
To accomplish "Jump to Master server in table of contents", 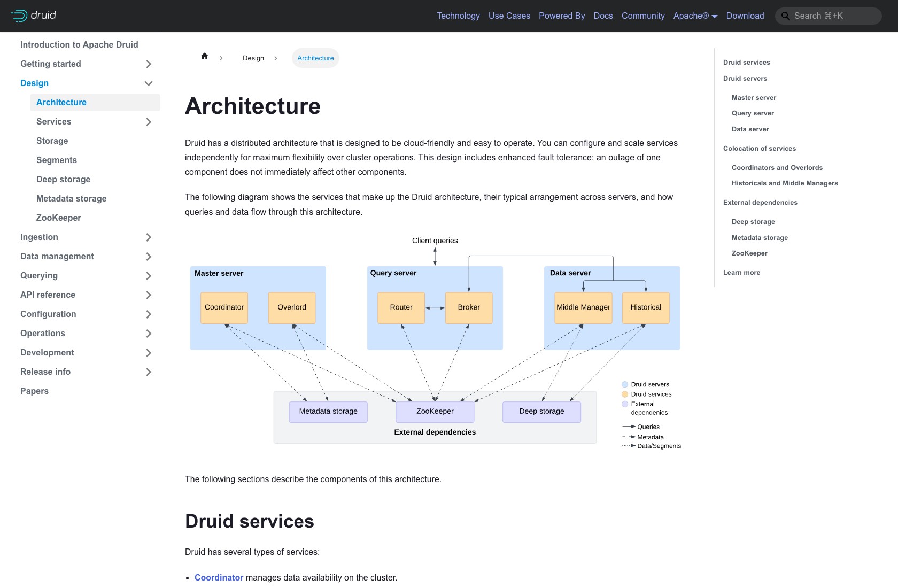I will (x=754, y=98).
